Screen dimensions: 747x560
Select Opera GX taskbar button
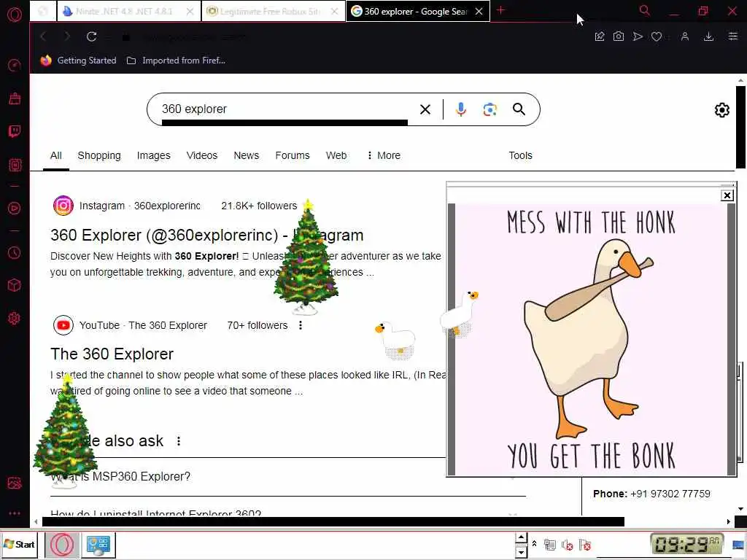(x=63, y=545)
